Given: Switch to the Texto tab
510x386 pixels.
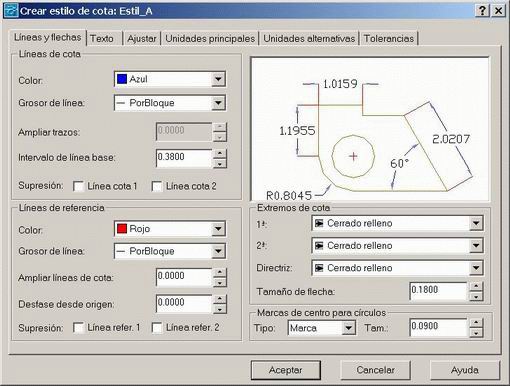Looking at the screenshot, I should point(102,39).
